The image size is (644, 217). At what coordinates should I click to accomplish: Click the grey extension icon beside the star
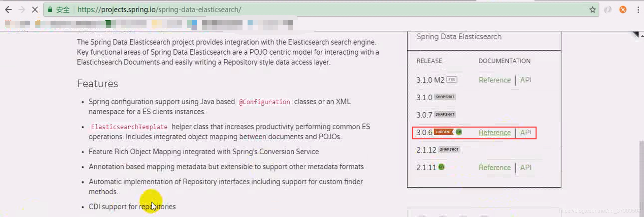point(608,10)
